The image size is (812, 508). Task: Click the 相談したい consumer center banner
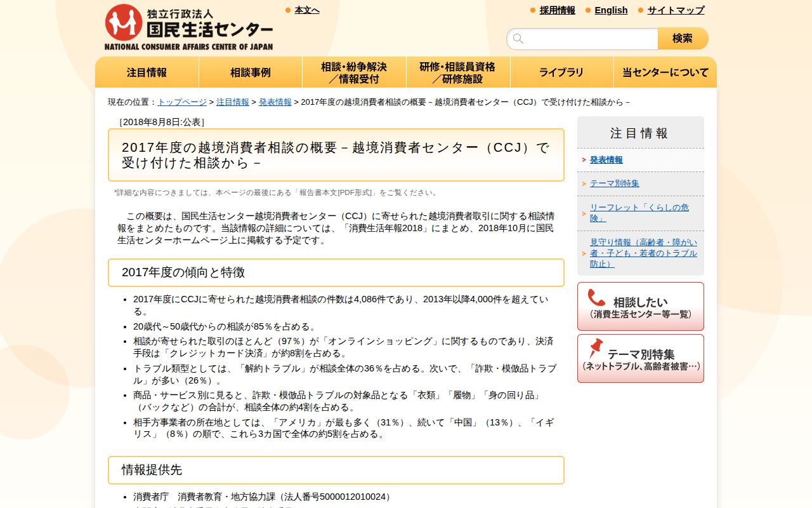click(641, 306)
